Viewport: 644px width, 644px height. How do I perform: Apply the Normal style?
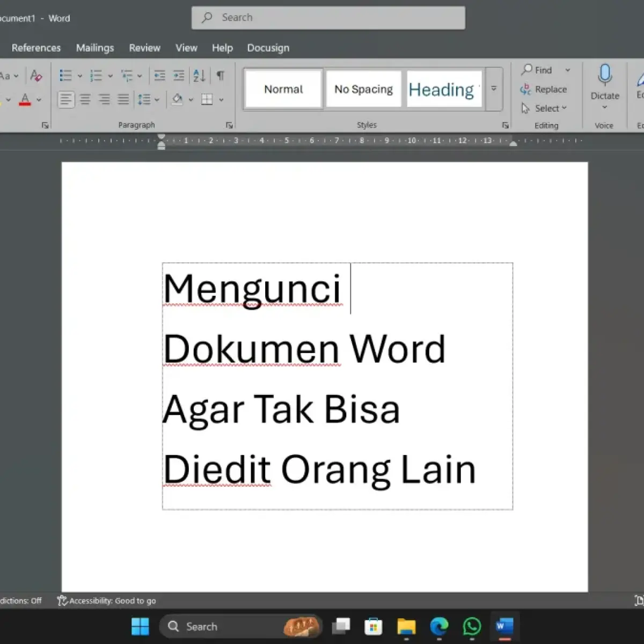coord(283,89)
